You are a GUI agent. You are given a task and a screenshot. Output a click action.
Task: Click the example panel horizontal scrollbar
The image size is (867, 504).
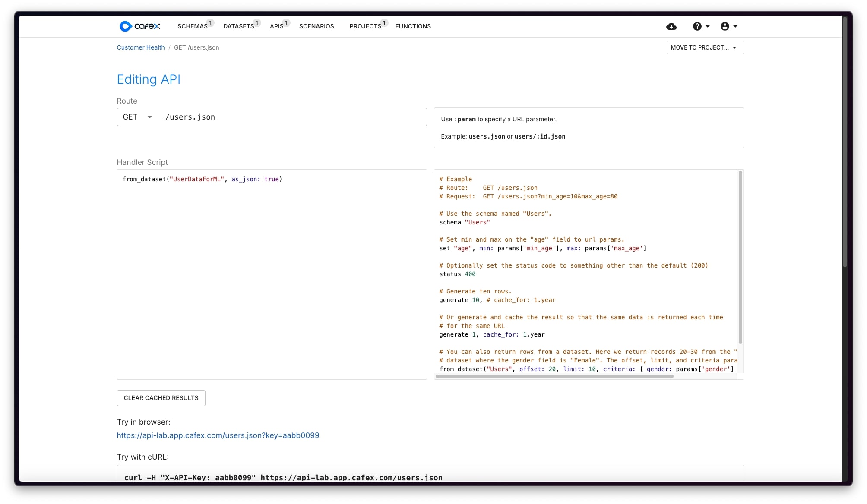click(x=554, y=376)
